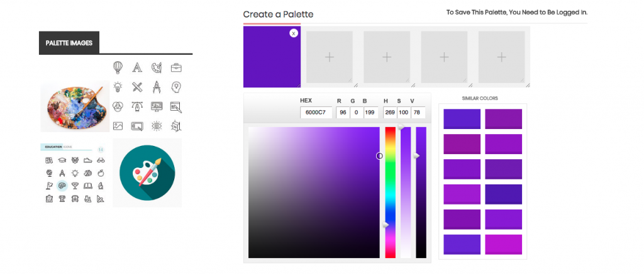644x275 pixels.
Task: Add a color in the last palette slot
Action: 501,57
